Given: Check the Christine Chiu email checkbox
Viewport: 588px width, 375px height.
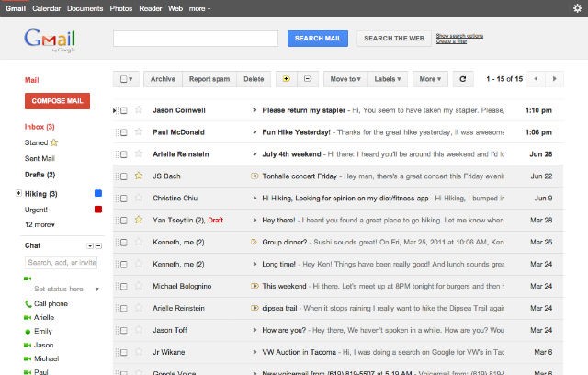Looking at the screenshot, I should (x=124, y=198).
